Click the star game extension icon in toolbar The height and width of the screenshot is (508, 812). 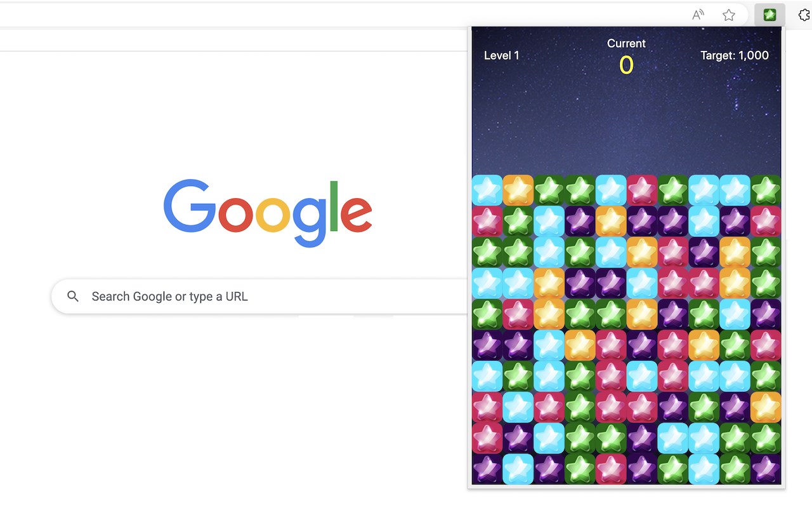[x=769, y=15]
